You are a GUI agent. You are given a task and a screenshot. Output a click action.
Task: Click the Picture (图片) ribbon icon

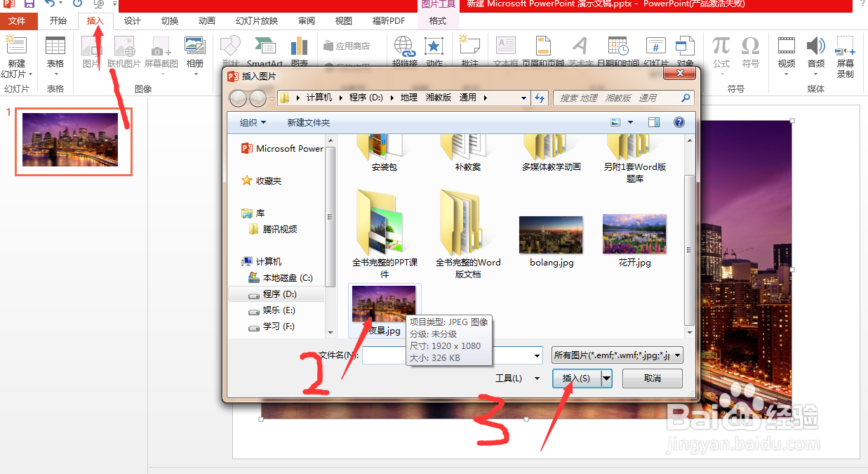click(91, 46)
